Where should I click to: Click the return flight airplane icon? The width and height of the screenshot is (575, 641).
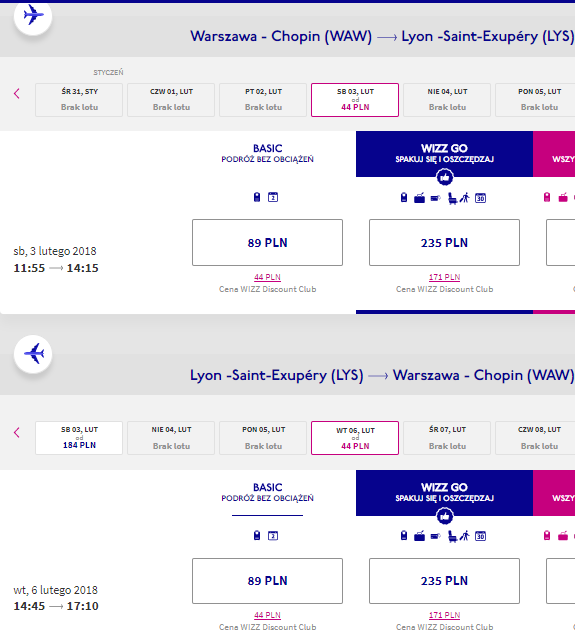(x=33, y=354)
